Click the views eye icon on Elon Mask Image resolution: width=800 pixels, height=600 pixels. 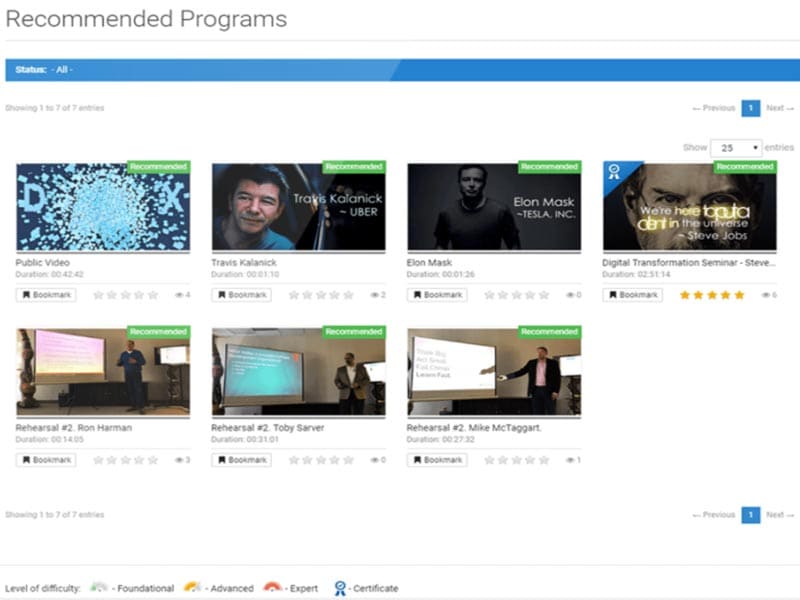(570, 295)
